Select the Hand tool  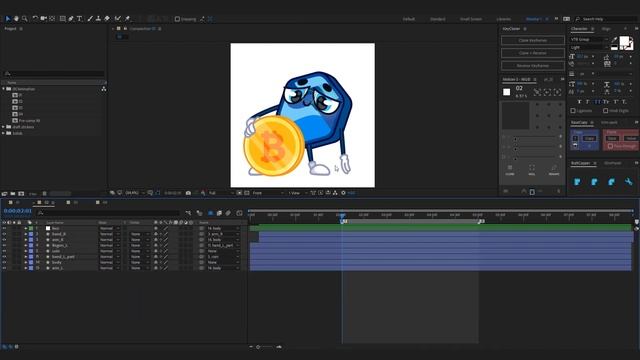(x=16, y=19)
